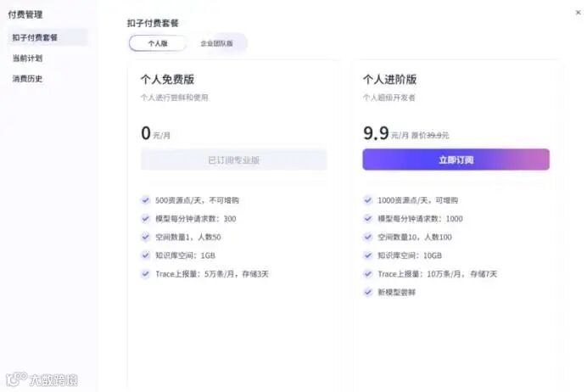Click checkmark beside 1000资源点/天

point(368,200)
